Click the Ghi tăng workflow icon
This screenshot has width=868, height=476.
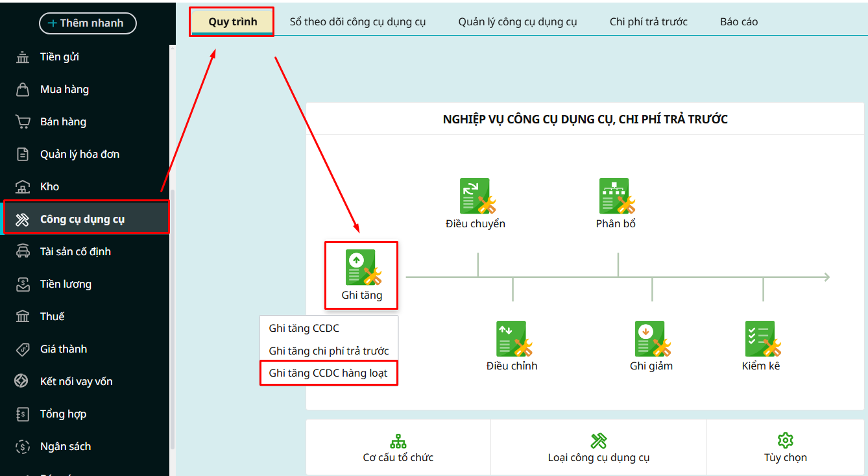(362, 268)
